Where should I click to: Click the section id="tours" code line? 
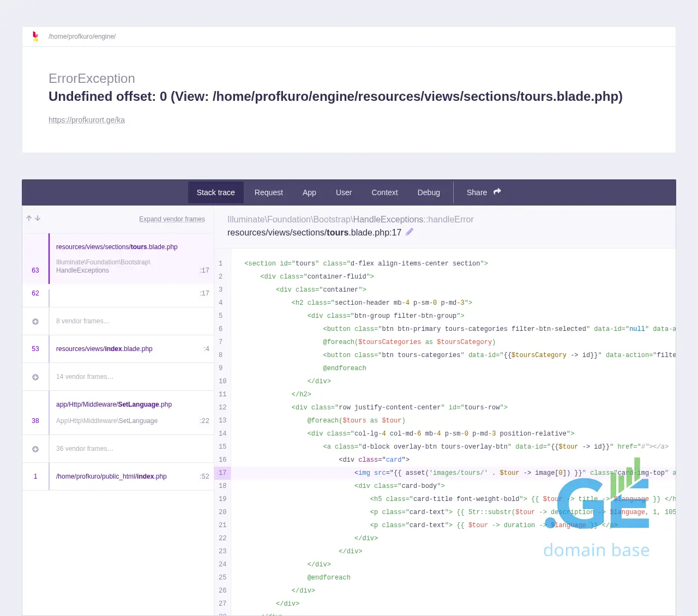pyautogui.click(x=366, y=263)
